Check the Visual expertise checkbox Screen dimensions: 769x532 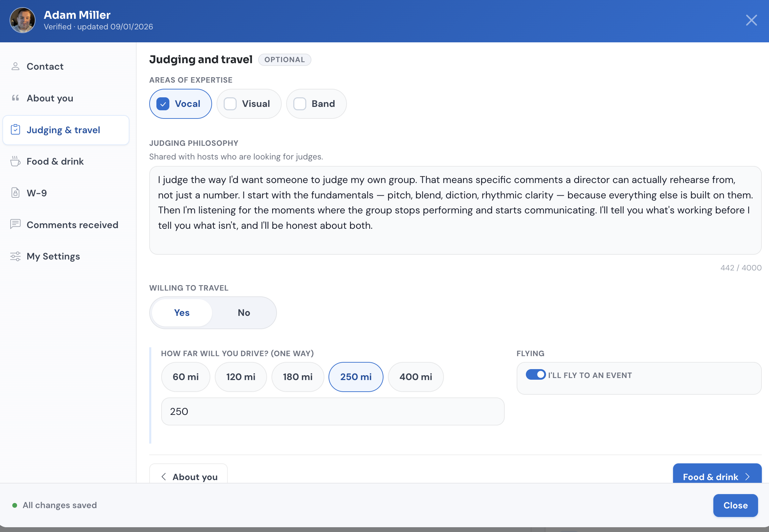(230, 104)
